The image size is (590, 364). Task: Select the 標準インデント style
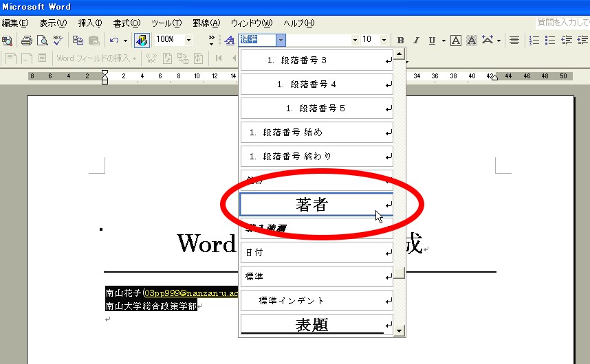317,301
